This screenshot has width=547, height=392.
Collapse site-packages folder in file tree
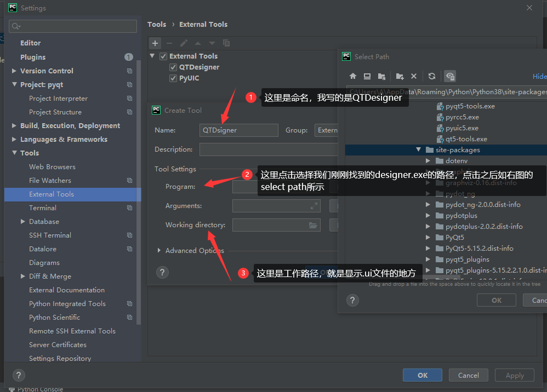point(418,149)
